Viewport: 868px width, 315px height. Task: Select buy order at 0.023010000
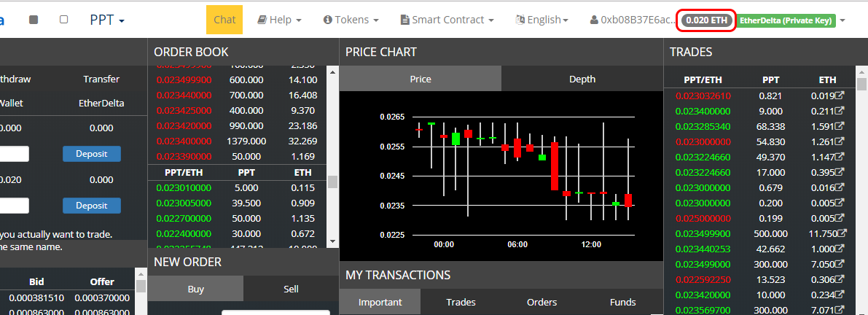238,187
